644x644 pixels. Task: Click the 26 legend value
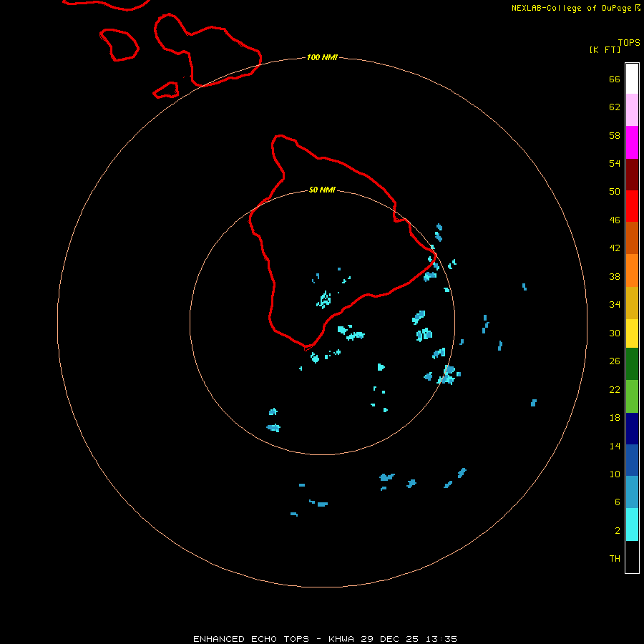click(x=615, y=361)
